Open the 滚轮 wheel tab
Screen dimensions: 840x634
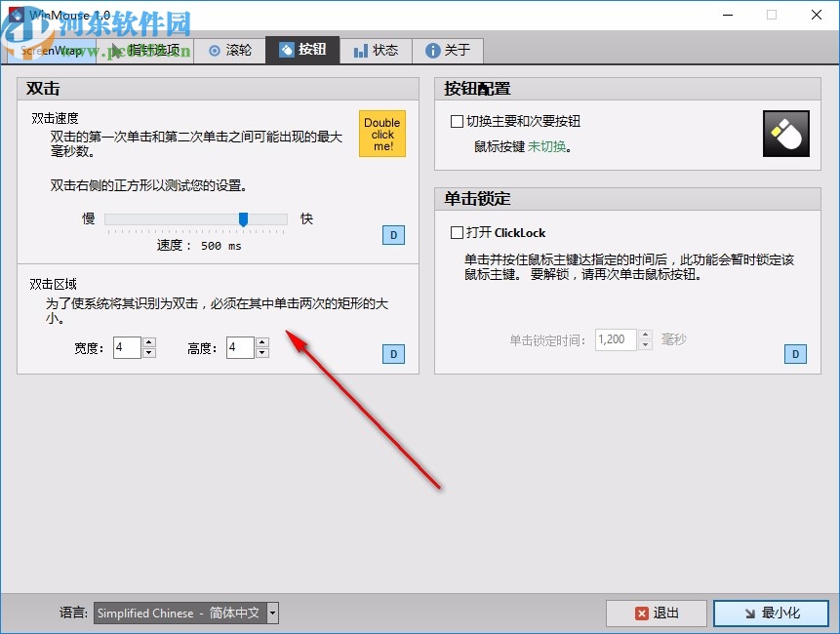click(230, 51)
